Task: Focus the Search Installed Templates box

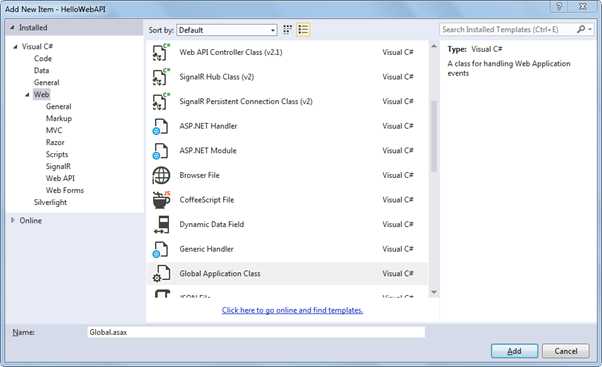Action: 508,30
